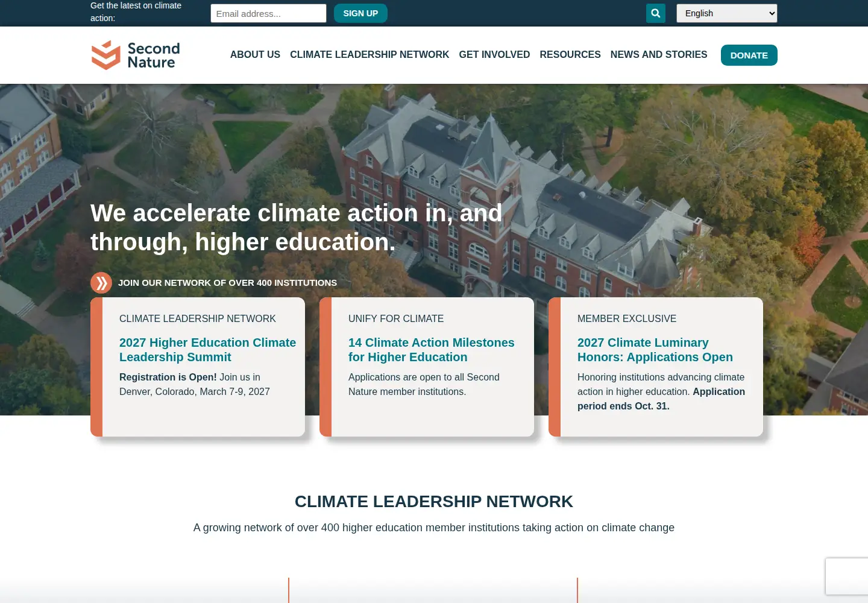
Task: Click the Second Nature logo
Action: pyautogui.click(x=136, y=55)
